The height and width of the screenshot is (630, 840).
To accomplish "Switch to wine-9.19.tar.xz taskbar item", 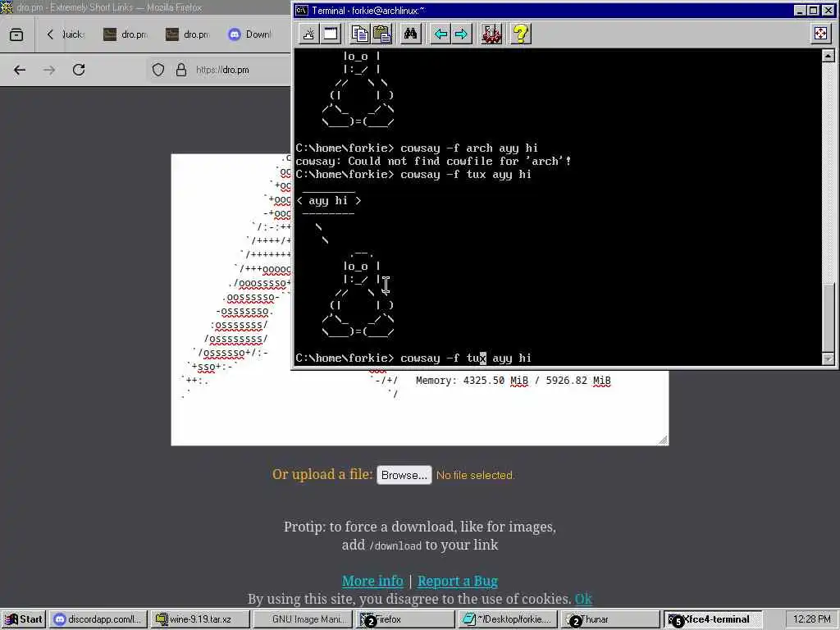I will coord(200,619).
